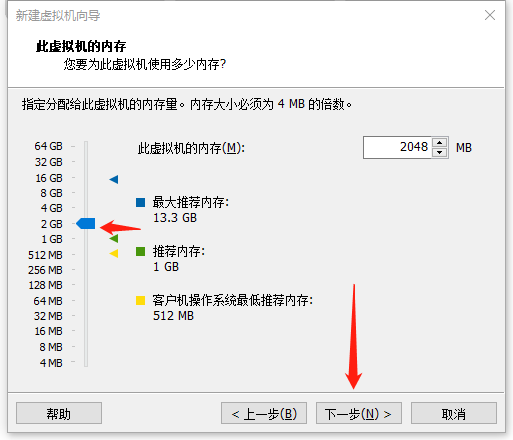Click the 下一步(N) next button
The image size is (513, 440).
click(x=359, y=413)
